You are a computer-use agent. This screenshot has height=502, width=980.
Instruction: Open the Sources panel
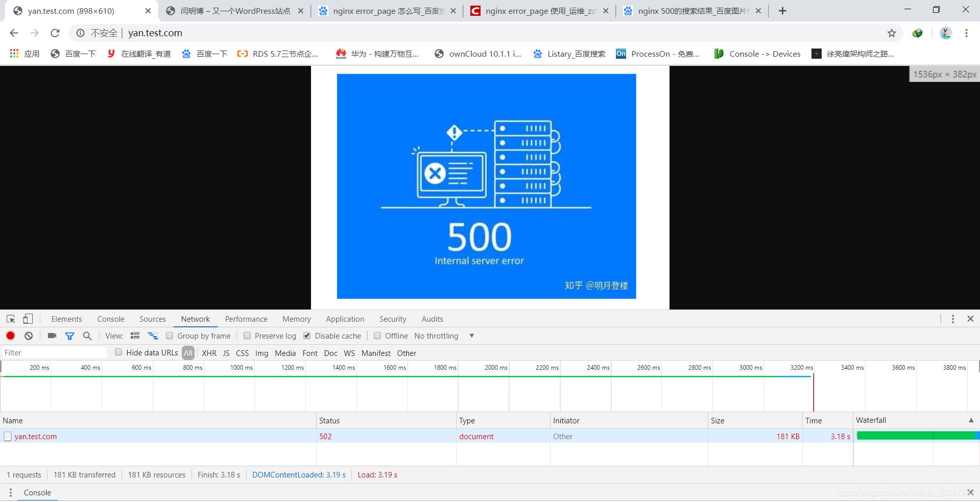[153, 319]
